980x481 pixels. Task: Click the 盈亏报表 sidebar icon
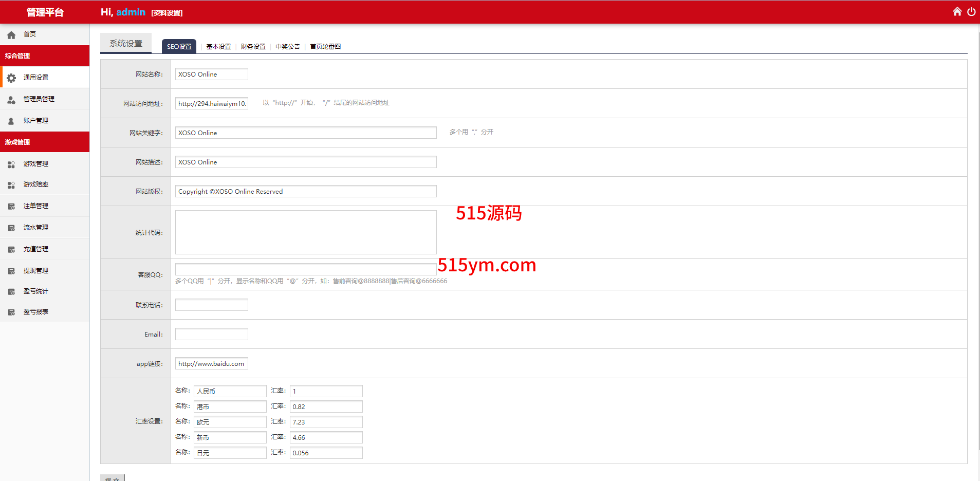(11, 312)
